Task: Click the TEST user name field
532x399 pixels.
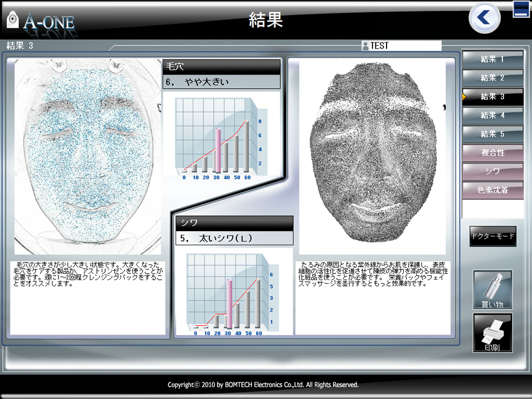Action: coord(405,46)
